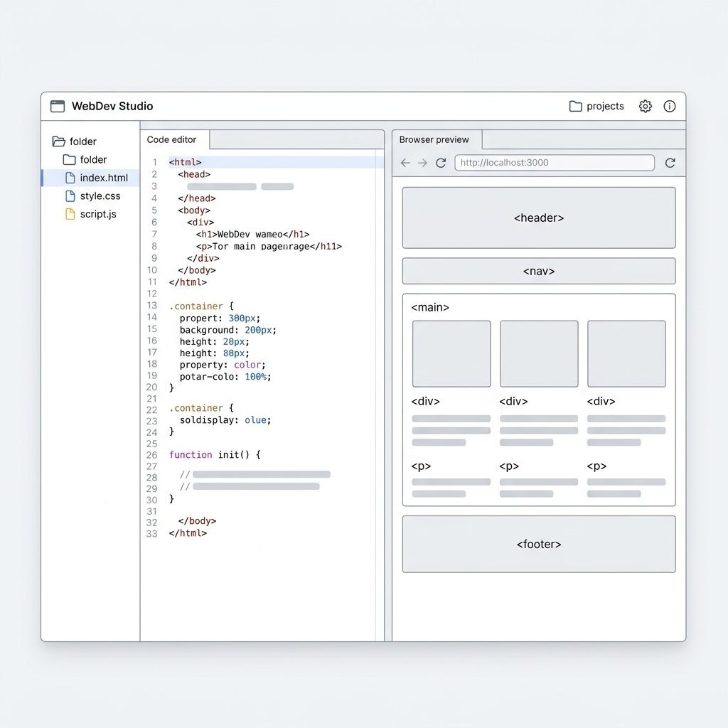This screenshot has width=728, height=728.
Task: Open script.js in file tree
Action: click(x=90, y=214)
